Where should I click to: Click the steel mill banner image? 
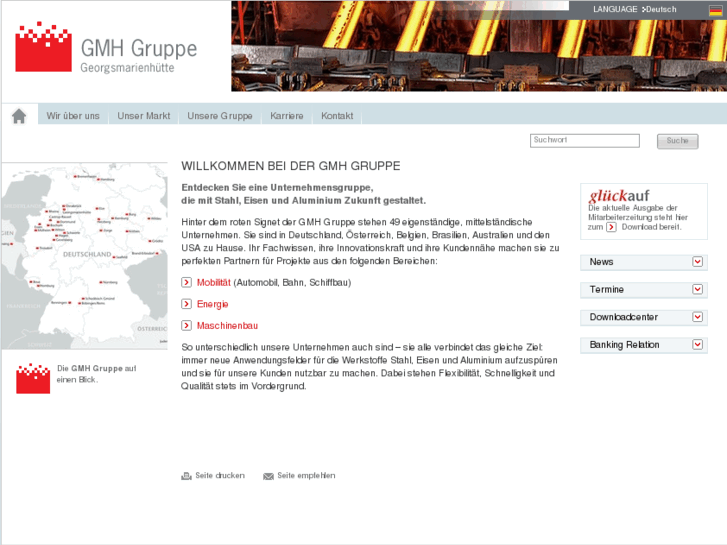click(479, 46)
